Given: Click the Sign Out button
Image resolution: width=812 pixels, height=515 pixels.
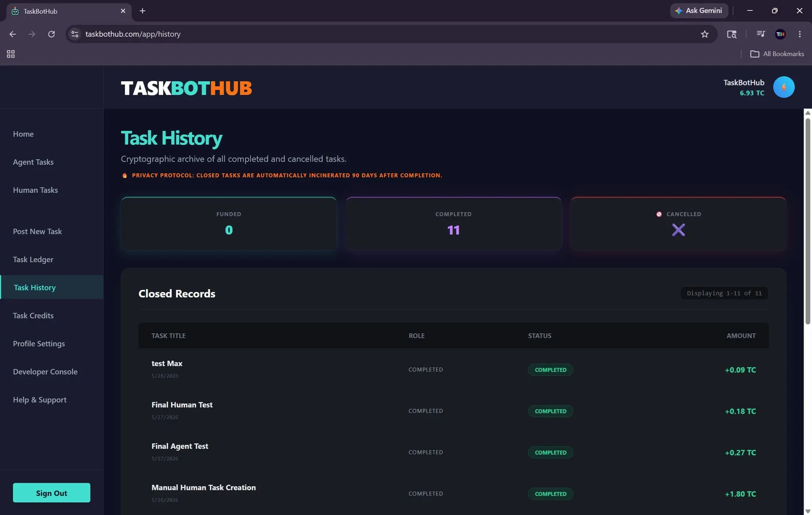Looking at the screenshot, I should (52, 493).
